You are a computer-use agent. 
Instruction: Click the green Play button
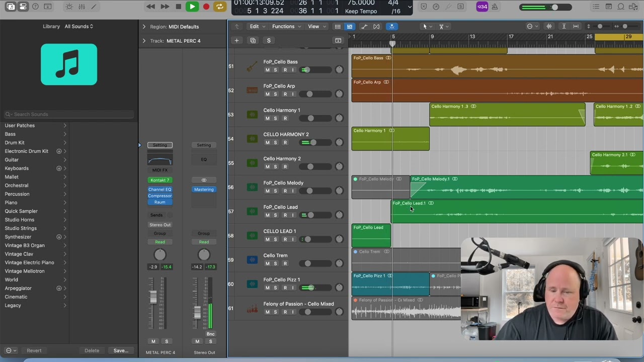pyautogui.click(x=192, y=7)
